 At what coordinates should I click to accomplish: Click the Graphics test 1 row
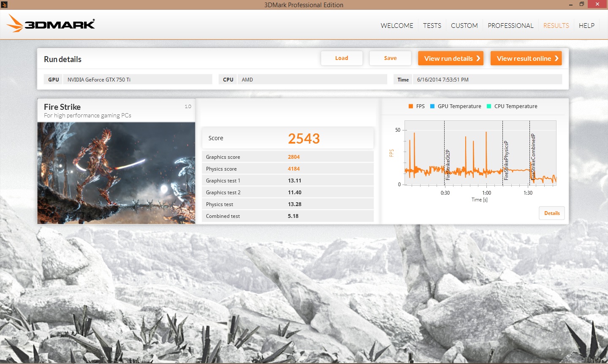(x=288, y=181)
